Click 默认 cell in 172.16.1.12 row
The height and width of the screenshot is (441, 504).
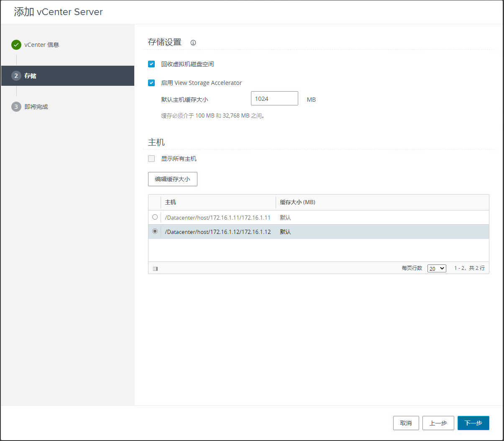click(x=286, y=232)
